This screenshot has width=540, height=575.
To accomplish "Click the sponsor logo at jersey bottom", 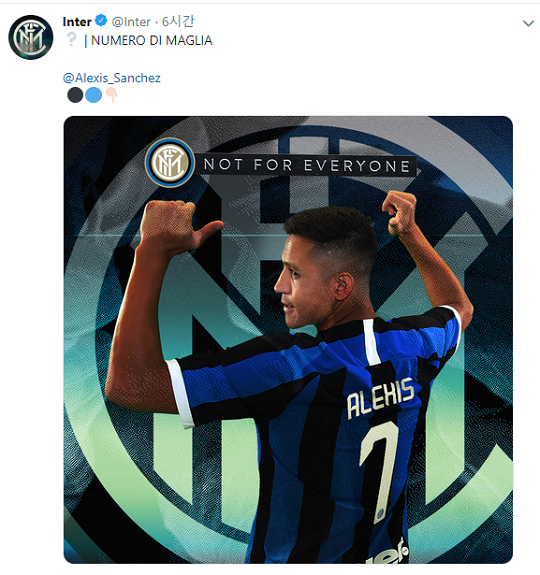I will 390,552.
